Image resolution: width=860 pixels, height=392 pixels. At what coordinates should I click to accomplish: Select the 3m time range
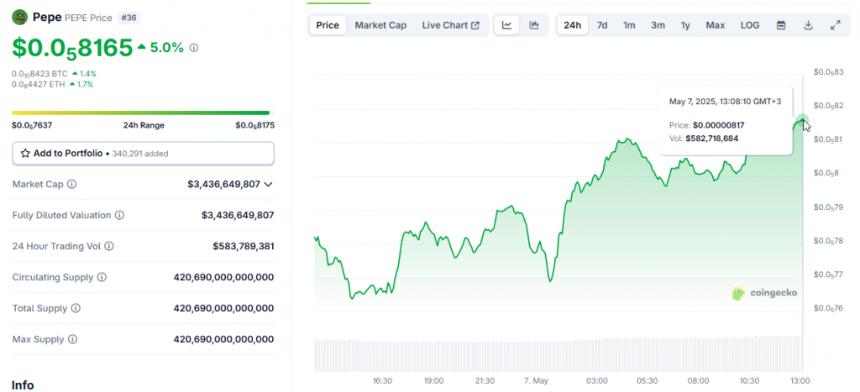(658, 25)
